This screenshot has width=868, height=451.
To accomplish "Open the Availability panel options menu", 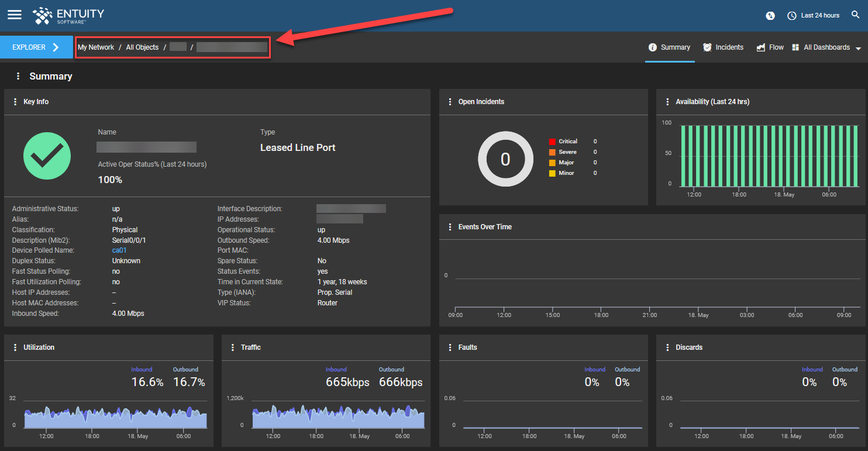I will (667, 102).
